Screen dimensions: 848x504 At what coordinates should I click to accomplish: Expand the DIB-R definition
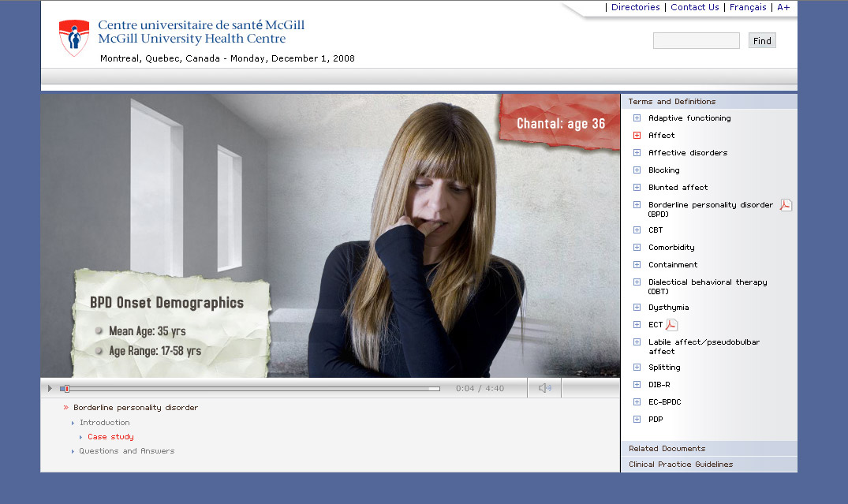click(637, 384)
